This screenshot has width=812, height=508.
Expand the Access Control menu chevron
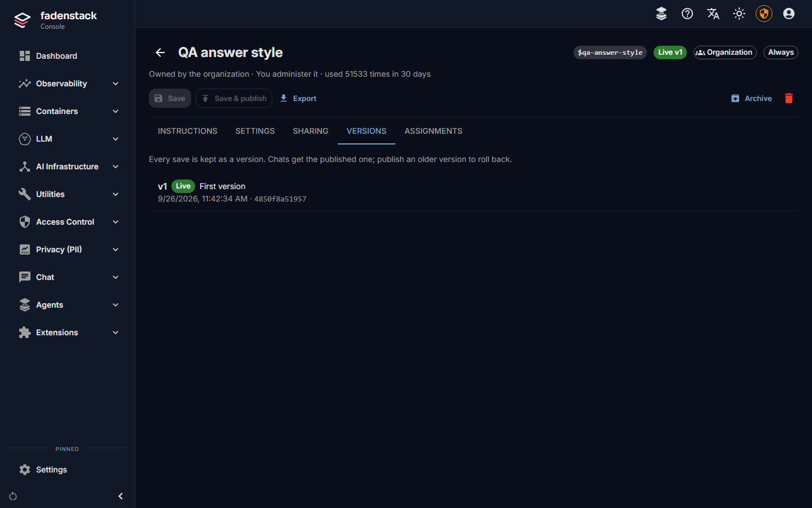[116, 222]
